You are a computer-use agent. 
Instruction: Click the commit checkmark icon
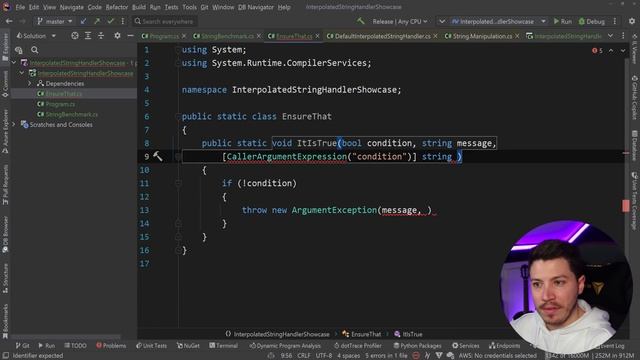click(110, 21)
